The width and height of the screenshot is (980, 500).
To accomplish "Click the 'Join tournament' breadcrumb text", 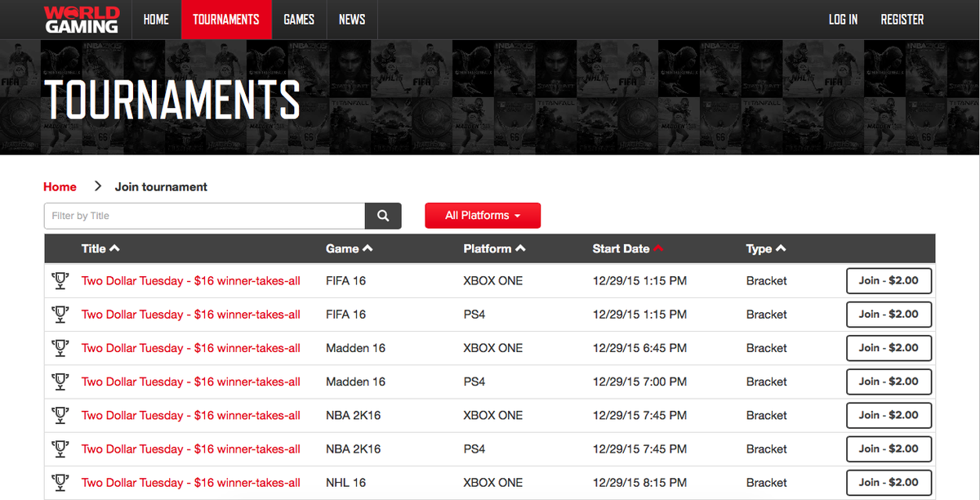I will click(x=161, y=186).
